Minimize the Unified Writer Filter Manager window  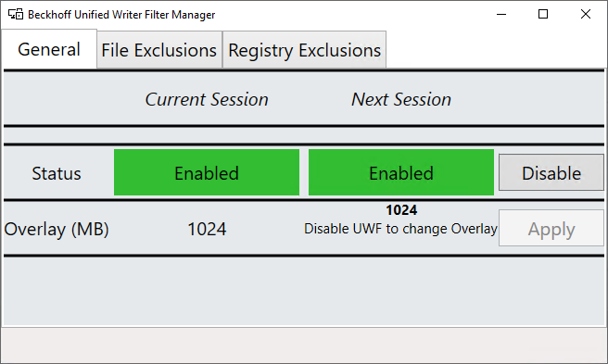click(501, 14)
